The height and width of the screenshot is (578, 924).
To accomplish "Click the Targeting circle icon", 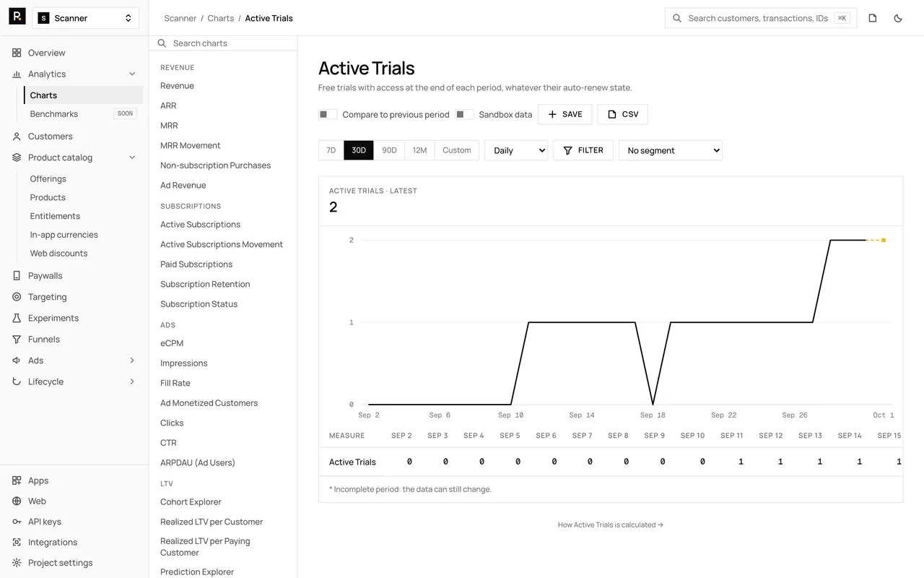I will (17, 297).
